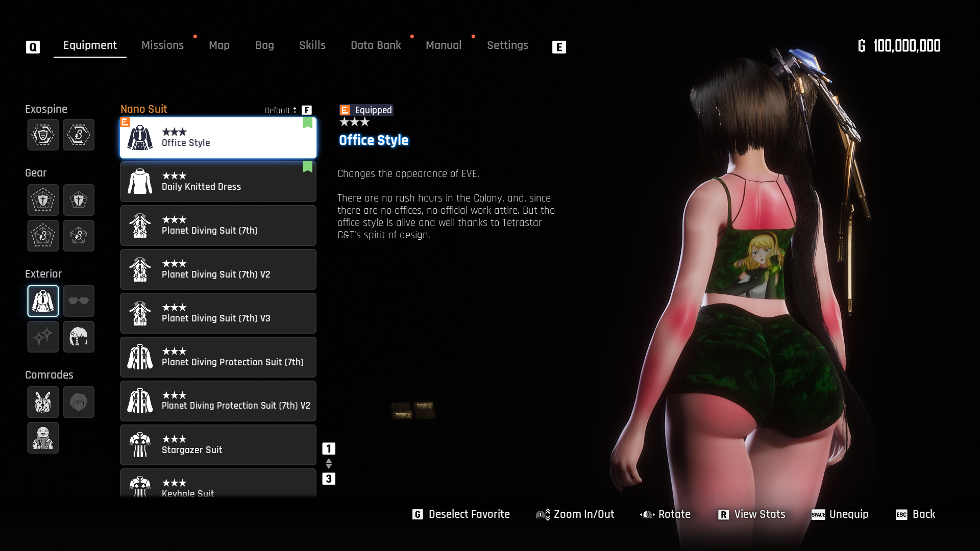The image size is (980, 551).
Task: Select the robot comrade icon at bottom
Action: 43,438
